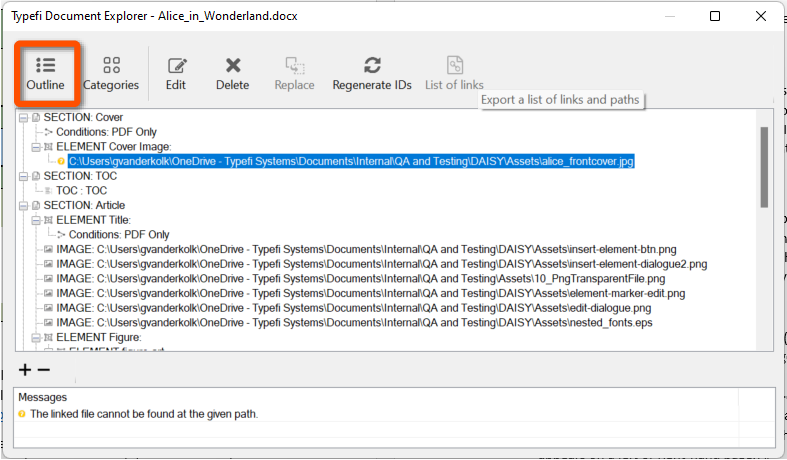Select Conditions: PDF Only under Cover
This screenshot has height=460, width=787.
(106, 132)
